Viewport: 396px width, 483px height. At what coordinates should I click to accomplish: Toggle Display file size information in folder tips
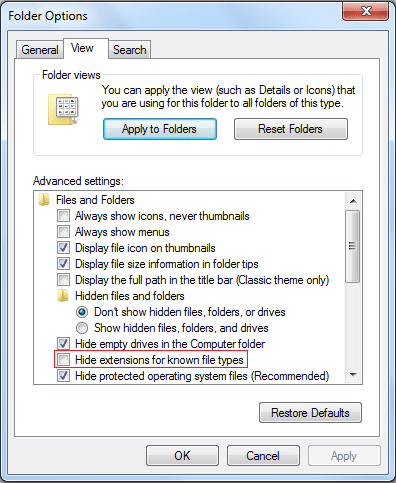tap(63, 264)
